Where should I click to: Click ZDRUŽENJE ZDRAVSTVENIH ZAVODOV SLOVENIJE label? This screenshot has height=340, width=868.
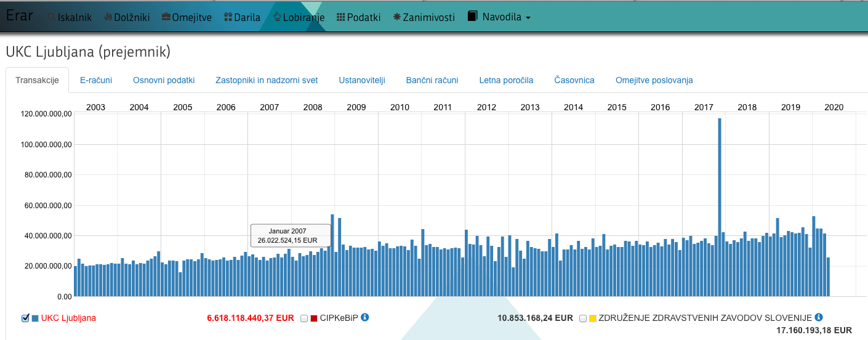[x=705, y=318]
